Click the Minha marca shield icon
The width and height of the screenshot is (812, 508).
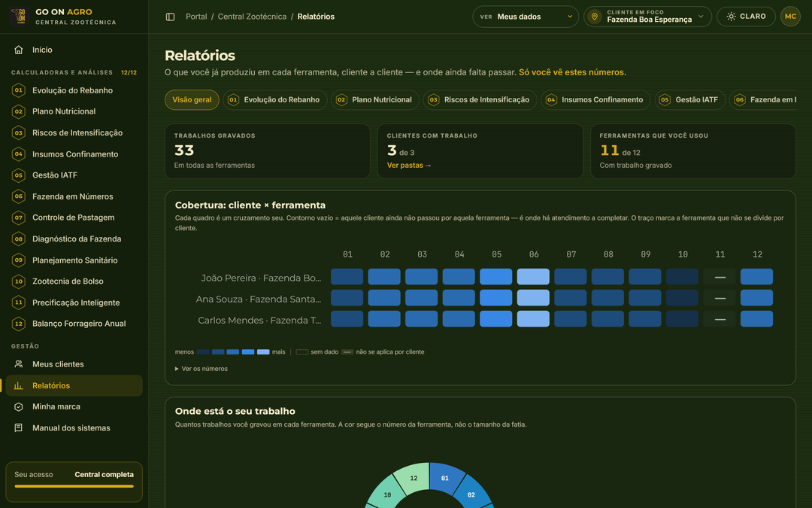point(19,407)
